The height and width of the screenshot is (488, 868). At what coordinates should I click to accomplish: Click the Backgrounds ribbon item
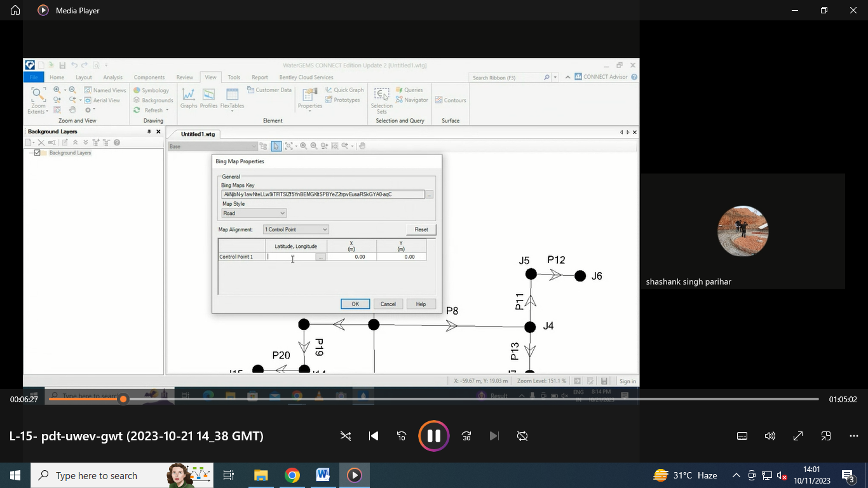[x=153, y=100]
